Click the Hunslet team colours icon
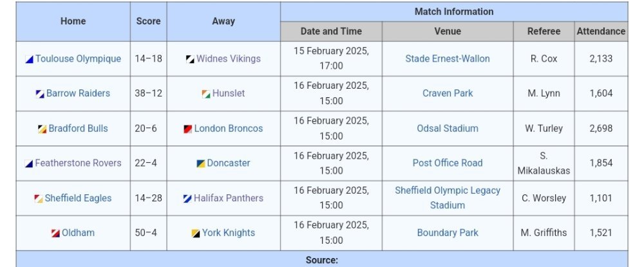Image resolution: width=644 pixels, height=267 pixels. point(206,94)
